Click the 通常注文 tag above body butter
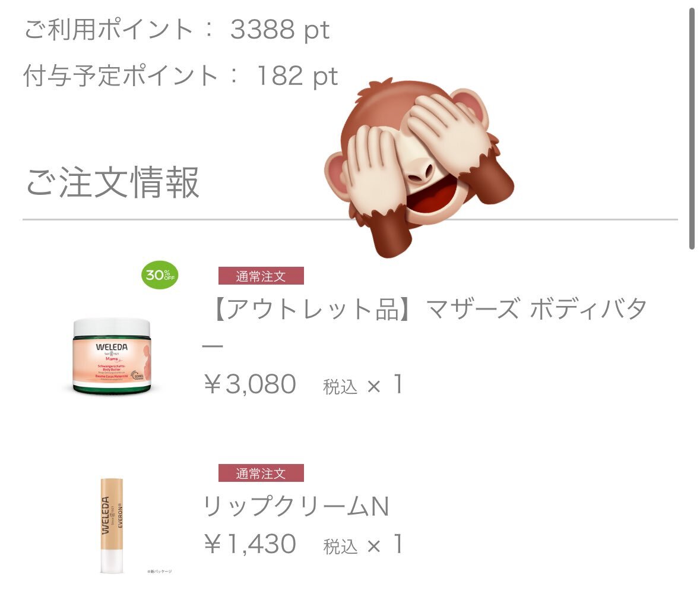 tap(261, 276)
